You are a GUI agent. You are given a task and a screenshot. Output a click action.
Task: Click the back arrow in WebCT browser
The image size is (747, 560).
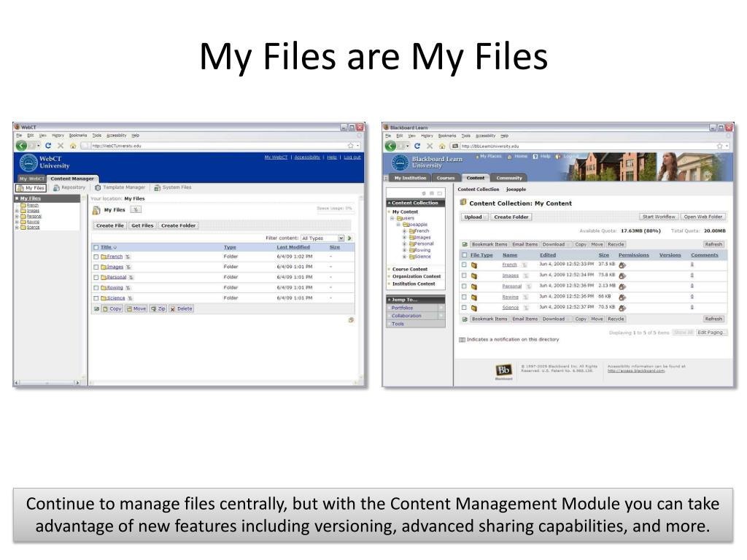(21, 146)
